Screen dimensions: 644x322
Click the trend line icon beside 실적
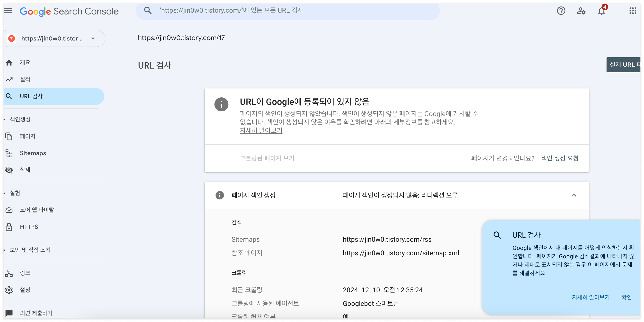pos(9,79)
